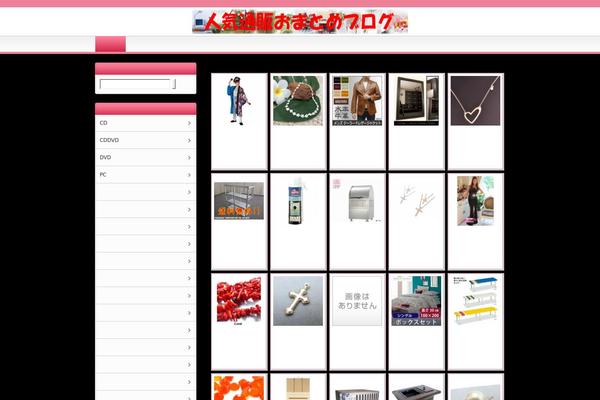
Task: Click the search submit button beside search field
Action: (x=174, y=84)
